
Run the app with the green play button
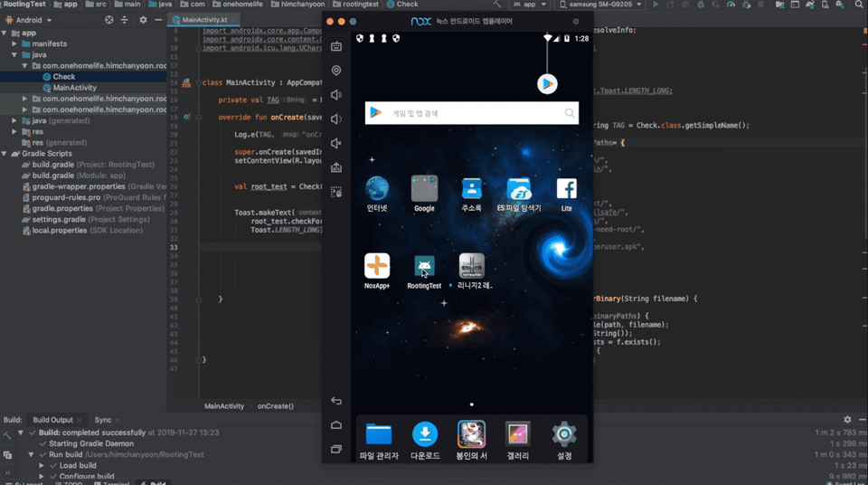pos(656,4)
